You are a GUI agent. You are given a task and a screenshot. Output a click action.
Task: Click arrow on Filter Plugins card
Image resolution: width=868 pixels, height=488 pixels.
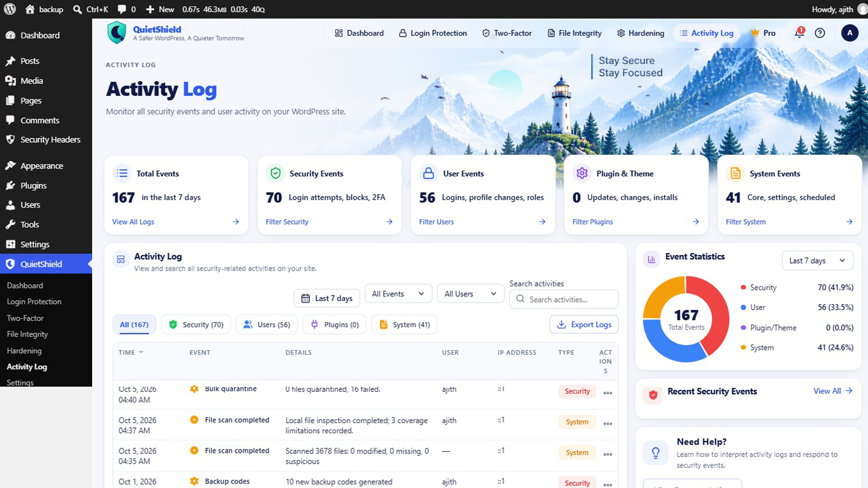pyautogui.click(x=696, y=222)
